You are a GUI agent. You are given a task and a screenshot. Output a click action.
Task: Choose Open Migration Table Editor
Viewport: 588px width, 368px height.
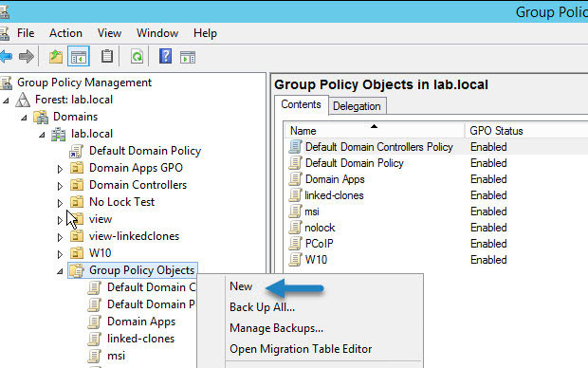point(301,349)
